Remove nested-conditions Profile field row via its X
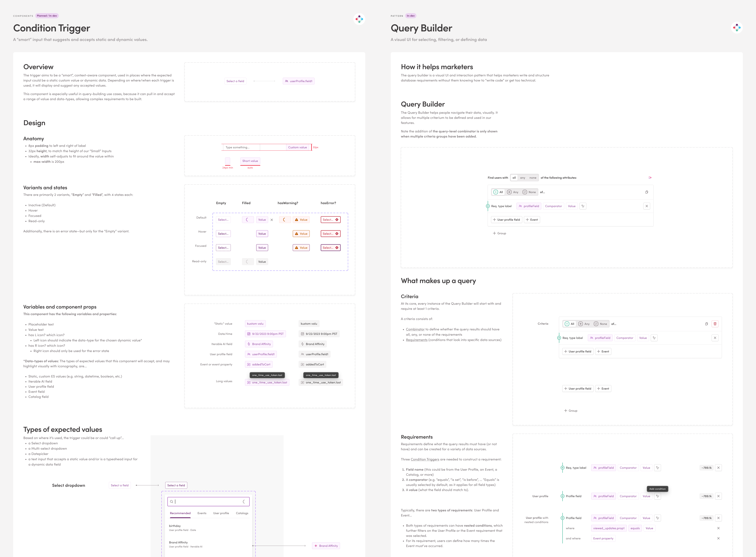The width and height of the screenshot is (756, 557). pos(718,518)
